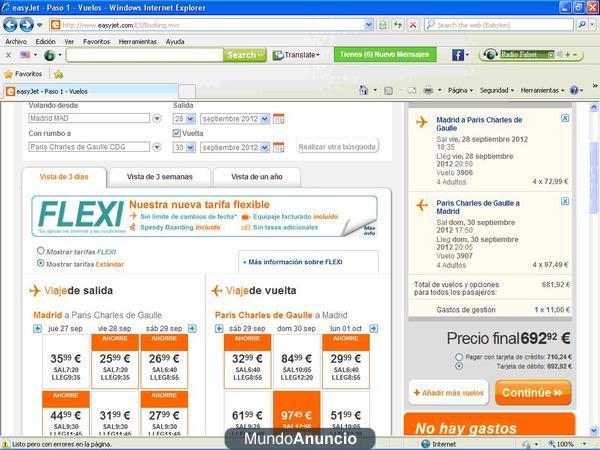Click the add to favorites bar icon

pyautogui.click(x=59, y=74)
